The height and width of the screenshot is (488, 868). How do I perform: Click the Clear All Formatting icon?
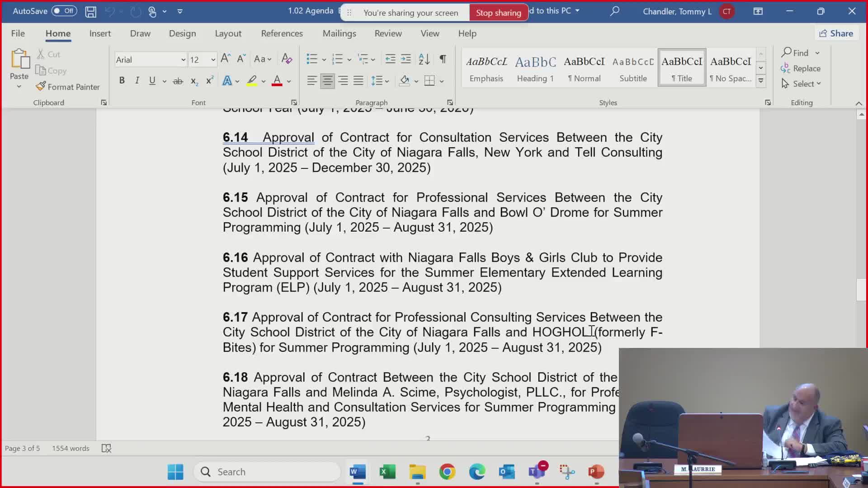pos(287,59)
